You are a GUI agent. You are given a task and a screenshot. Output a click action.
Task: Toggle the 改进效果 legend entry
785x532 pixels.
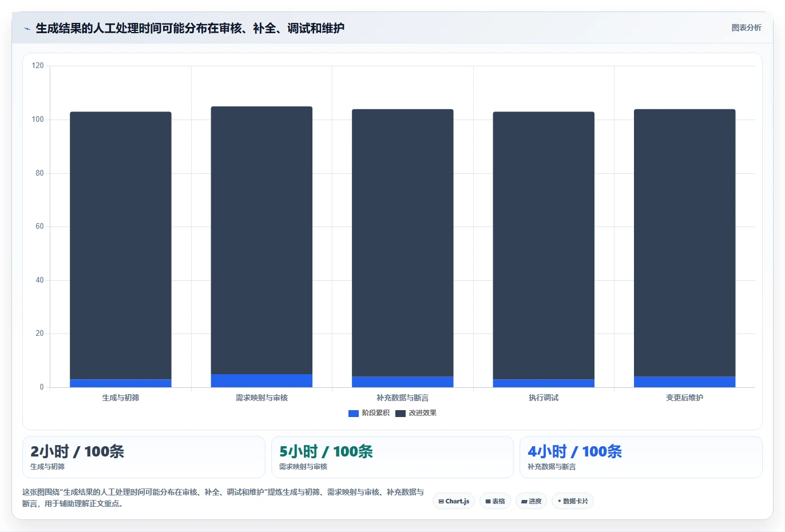pyautogui.click(x=416, y=413)
